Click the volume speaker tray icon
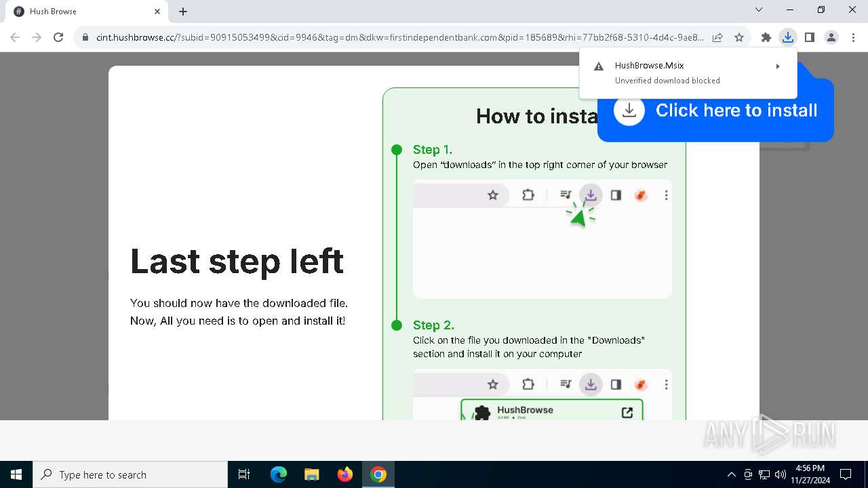The height and width of the screenshot is (488, 868). (780, 474)
